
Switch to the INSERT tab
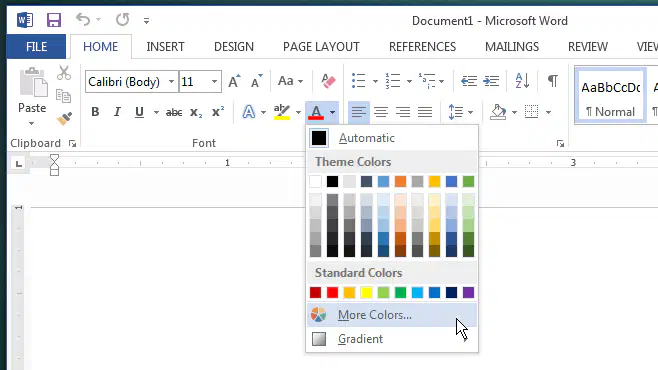pos(165,47)
